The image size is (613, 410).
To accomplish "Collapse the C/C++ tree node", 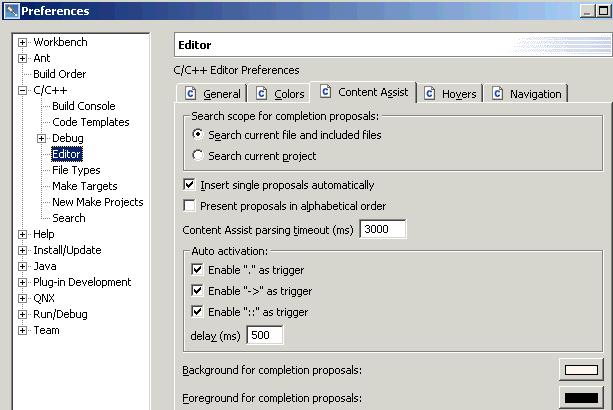I will [22, 90].
